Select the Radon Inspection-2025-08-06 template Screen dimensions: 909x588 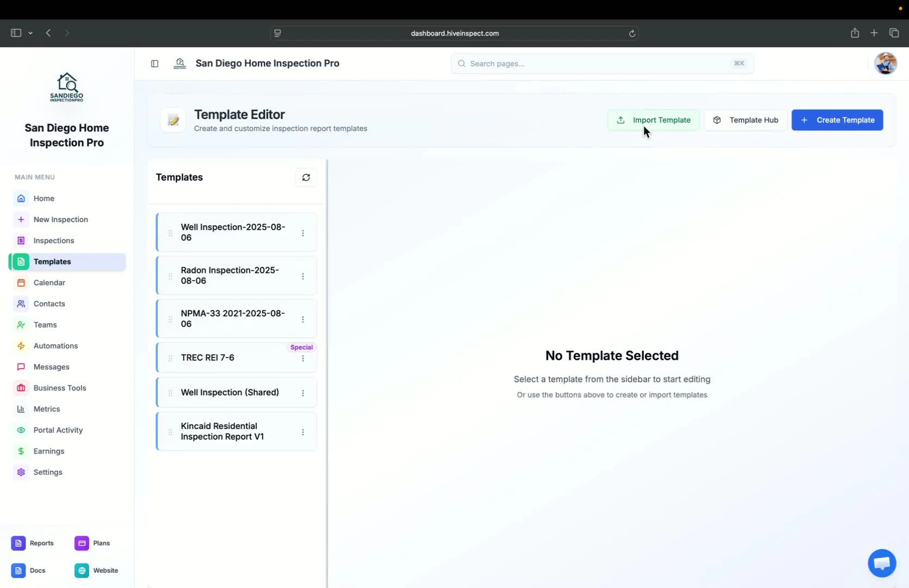pyautogui.click(x=236, y=275)
